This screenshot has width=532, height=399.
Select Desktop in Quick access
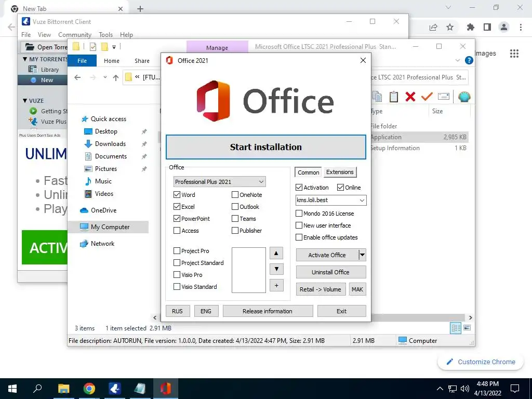pyautogui.click(x=106, y=131)
